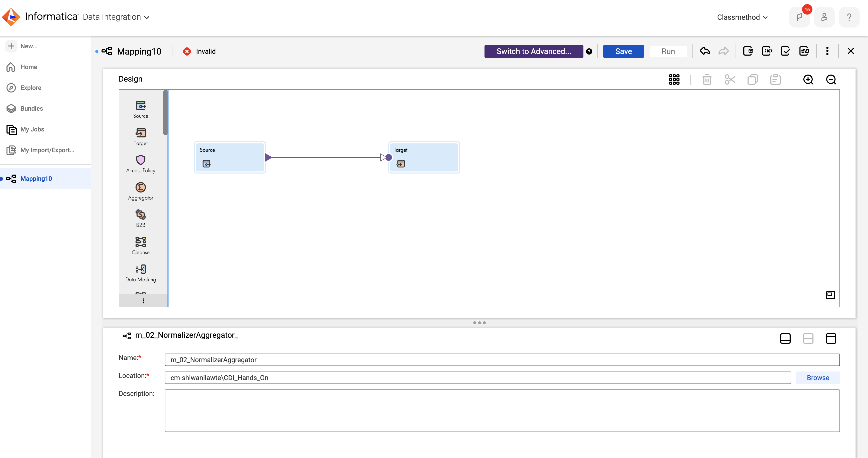The image size is (868, 458).
Task: Click the Invalid status indicator
Action: (x=199, y=51)
